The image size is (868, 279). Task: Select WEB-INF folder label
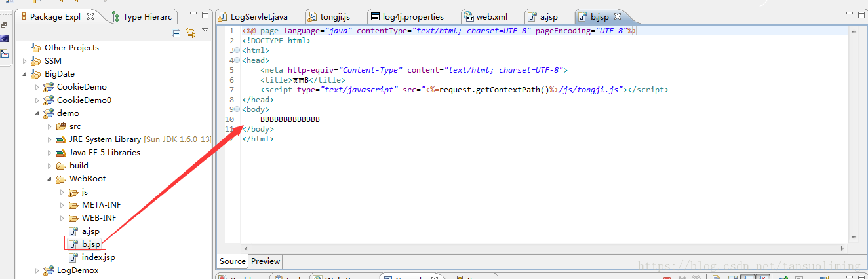(x=99, y=218)
